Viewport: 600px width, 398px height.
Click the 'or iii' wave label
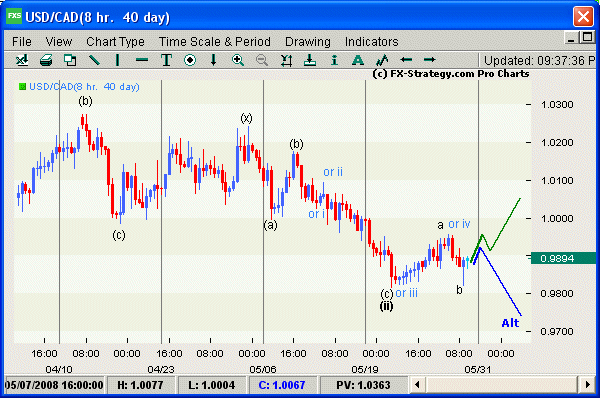coord(406,293)
